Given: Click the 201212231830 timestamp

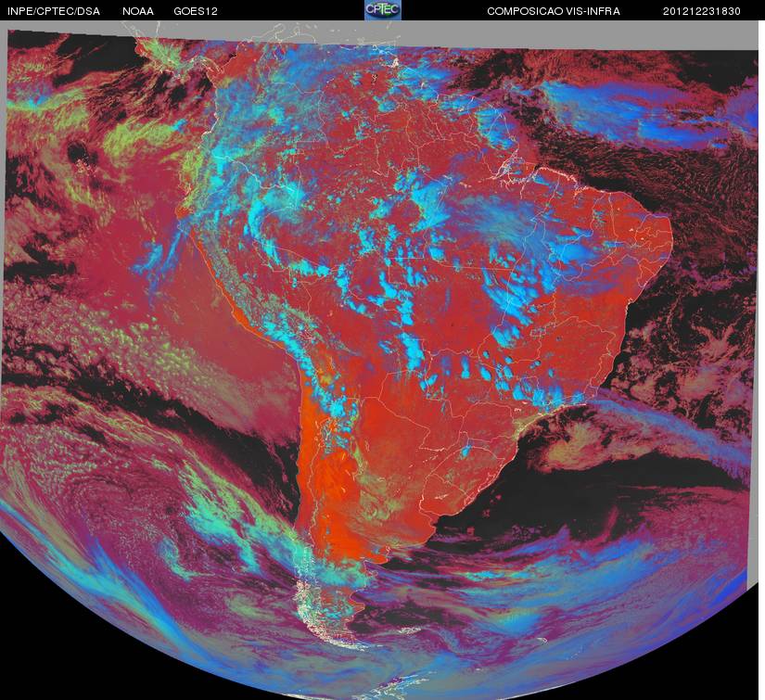Looking at the screenshot, I should click(x=702, y=11).
